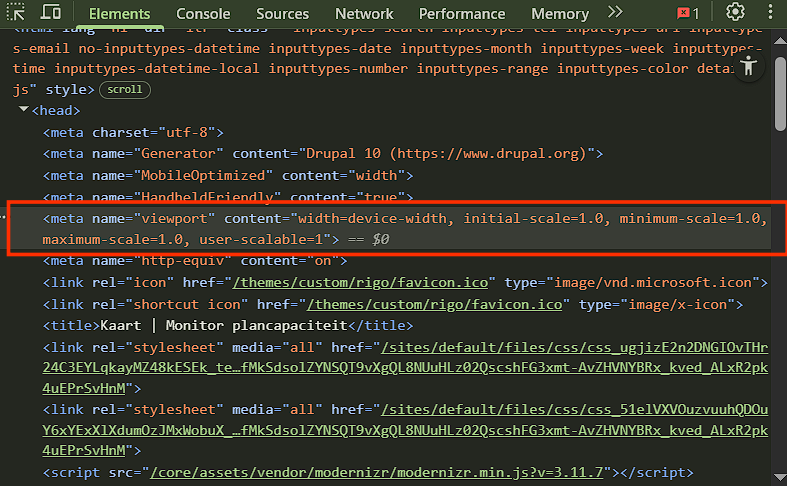
Task: Follow the first stylesheet css_ugjizE href link
Action: (x=573, y=347)
